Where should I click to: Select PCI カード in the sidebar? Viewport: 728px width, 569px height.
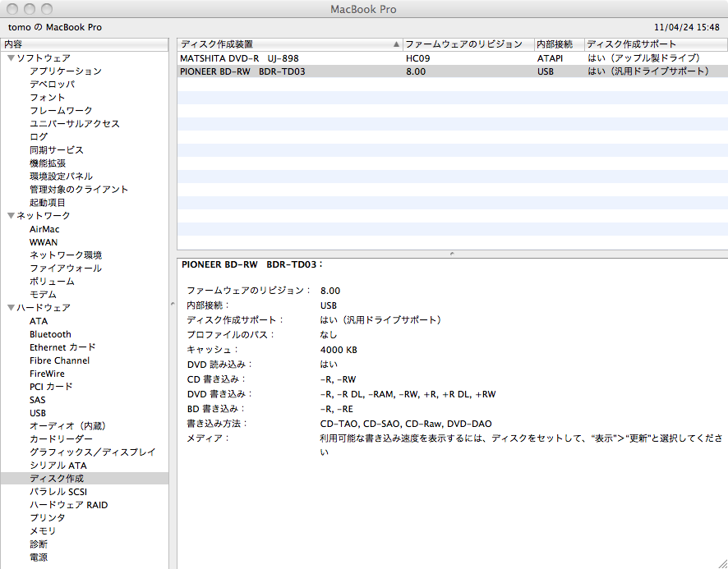coord(51,386)
